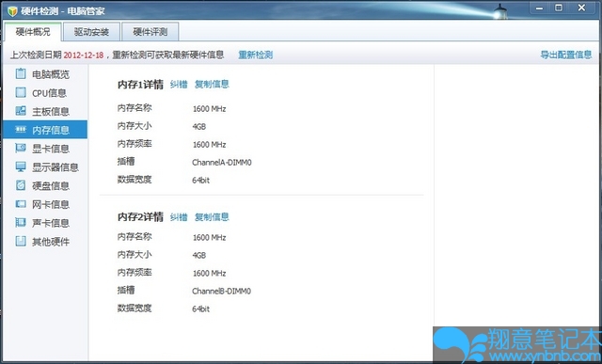Screen dimensions: 602x364
Task: Click the 其他硬件 icon
Action: point(21,241)
